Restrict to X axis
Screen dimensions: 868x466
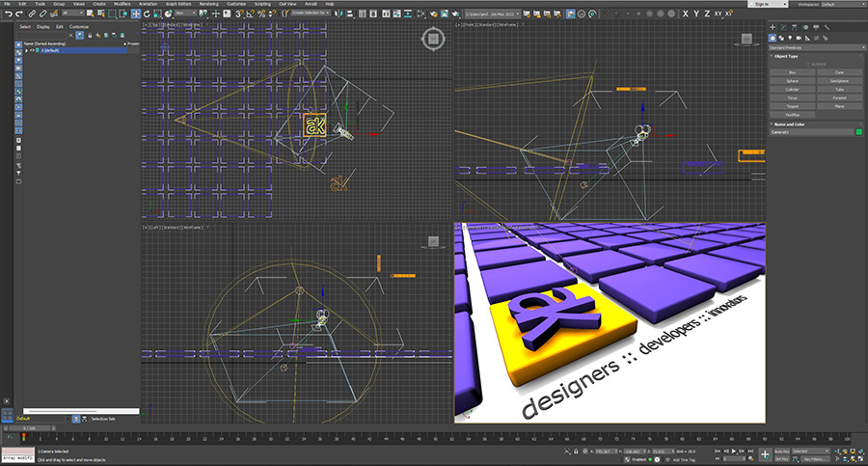(686, 14)
